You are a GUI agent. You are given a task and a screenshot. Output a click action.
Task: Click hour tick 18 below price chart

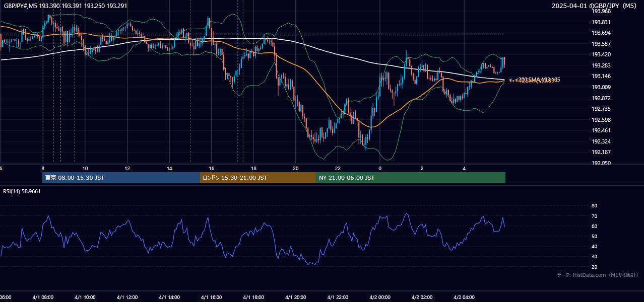click(x=253, y=168)
